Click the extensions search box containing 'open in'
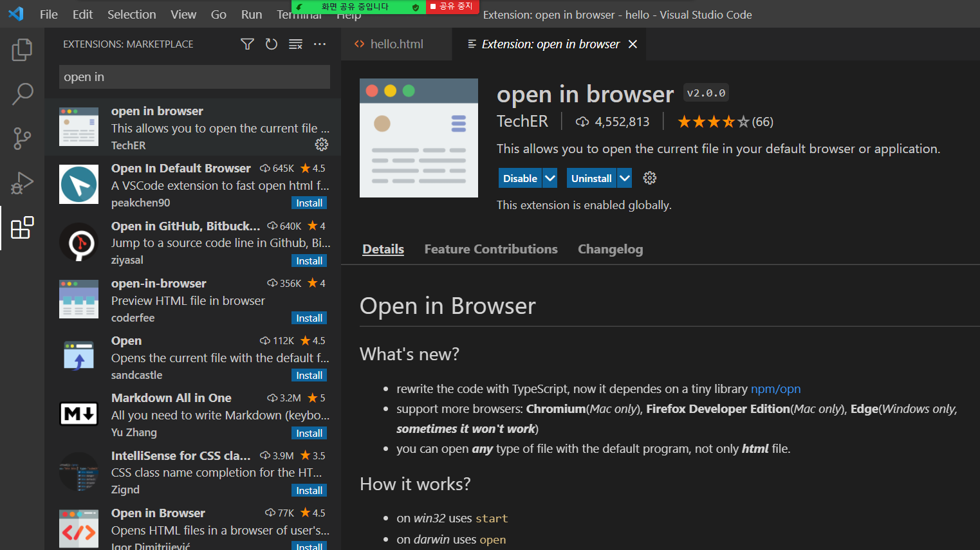 pyautogui.click(x=194, y=77)
